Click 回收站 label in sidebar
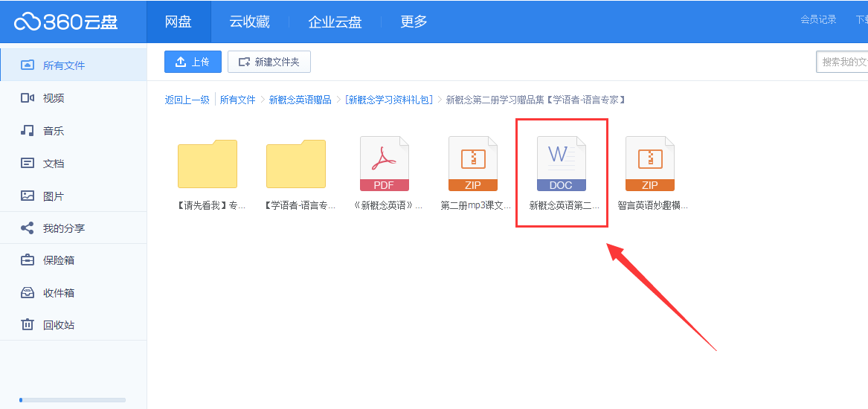Screen dimensions: 868x409 click(59, 326)
